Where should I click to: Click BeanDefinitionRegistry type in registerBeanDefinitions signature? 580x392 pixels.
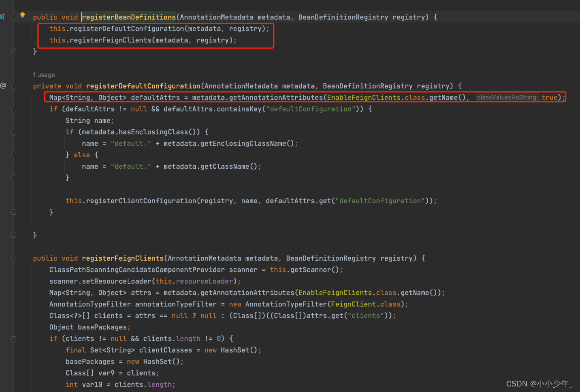tap(343, 17)
